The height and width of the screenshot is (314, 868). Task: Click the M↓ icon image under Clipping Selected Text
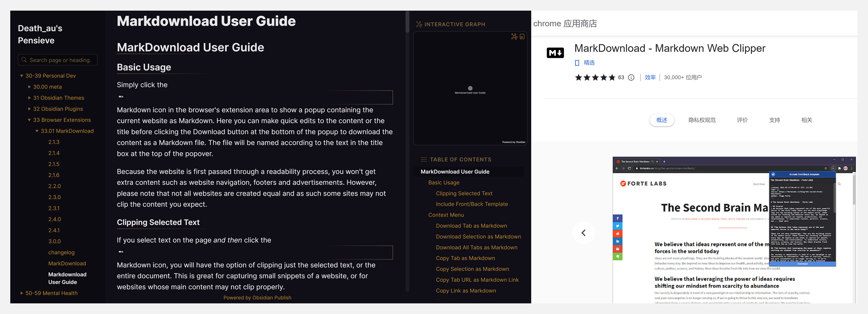tap(121, 252)
